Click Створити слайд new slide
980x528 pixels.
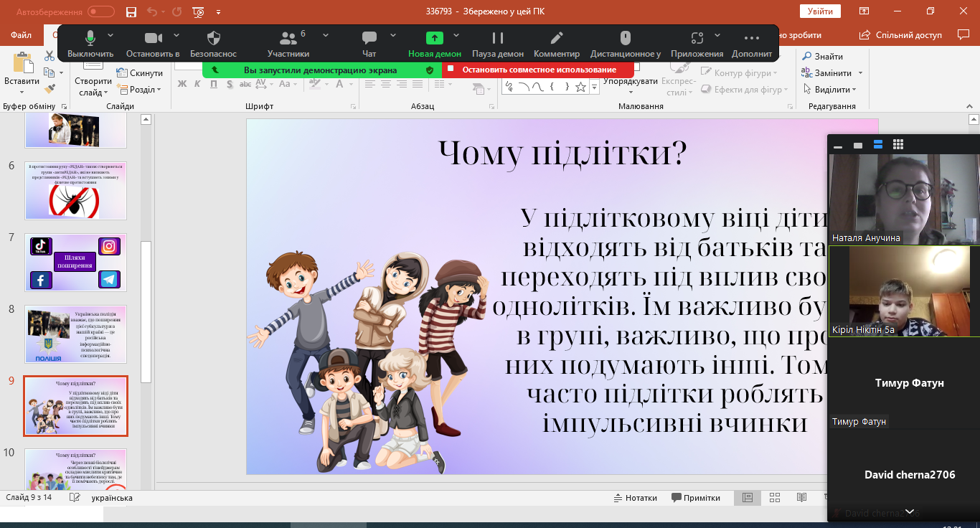pyautogui.click(x=93, y=77)
